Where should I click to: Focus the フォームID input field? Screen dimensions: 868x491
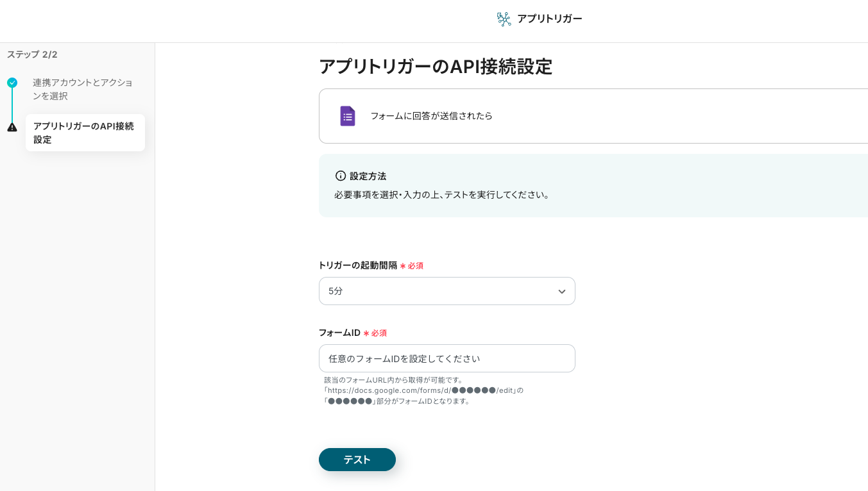447,358
